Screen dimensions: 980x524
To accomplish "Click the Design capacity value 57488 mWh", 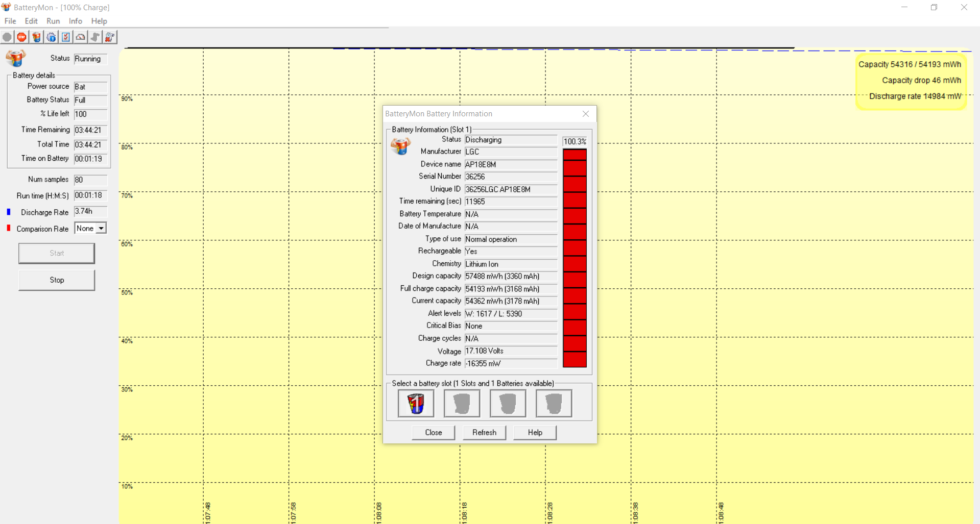I will [x=511, y=276].
